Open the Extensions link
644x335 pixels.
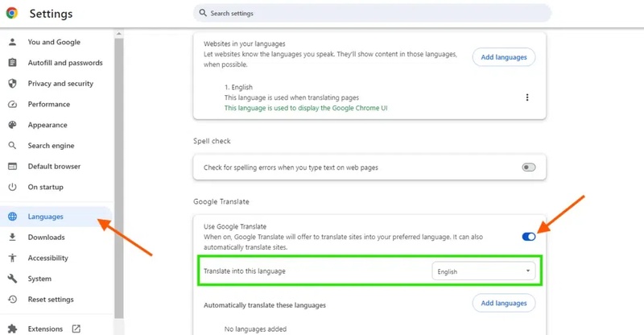point(45,329)
